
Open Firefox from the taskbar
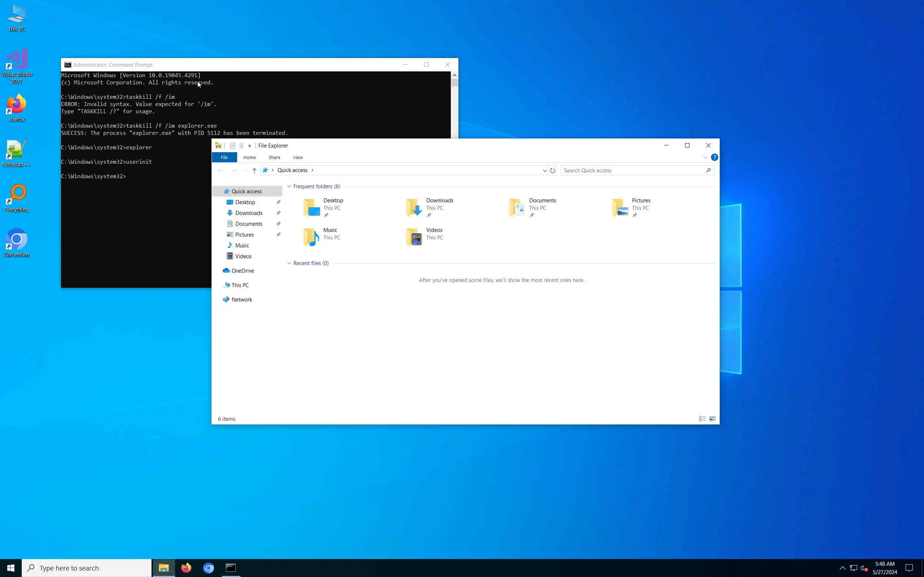(186, 568)
